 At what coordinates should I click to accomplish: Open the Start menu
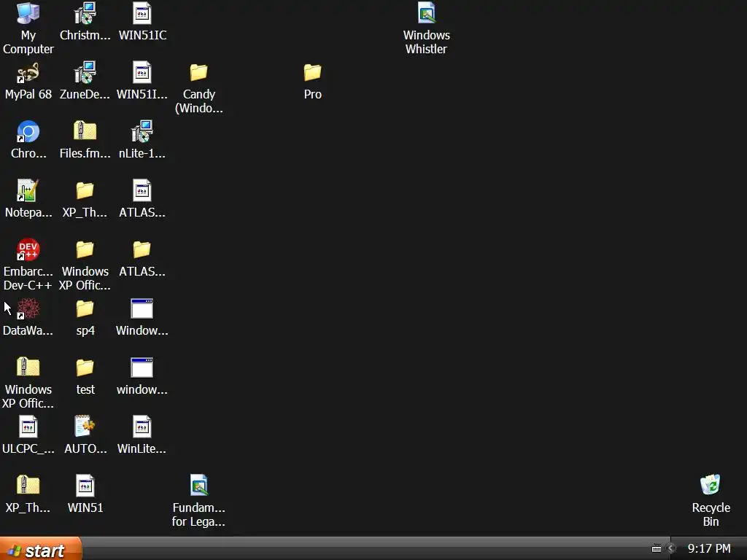click(x=41, y=549)
